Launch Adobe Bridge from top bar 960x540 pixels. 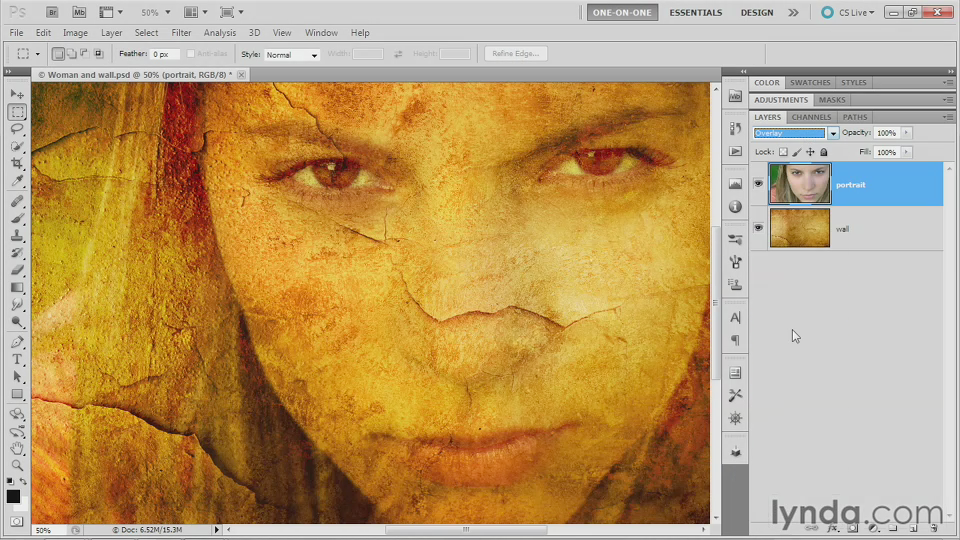click(x=52, y=12)
